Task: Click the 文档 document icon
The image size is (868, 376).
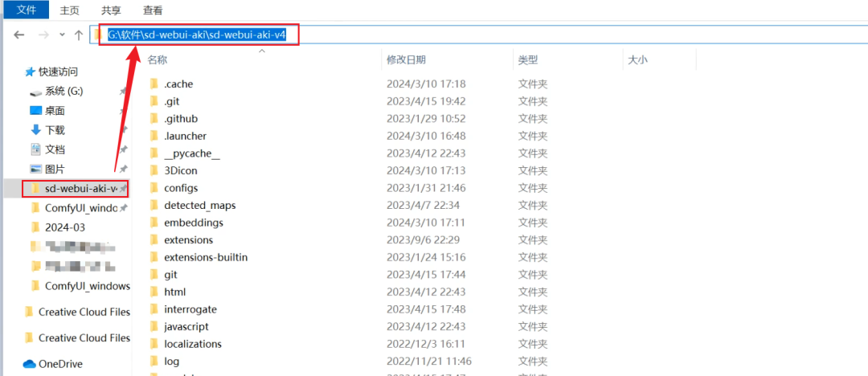Action: (x=36, y=149)
